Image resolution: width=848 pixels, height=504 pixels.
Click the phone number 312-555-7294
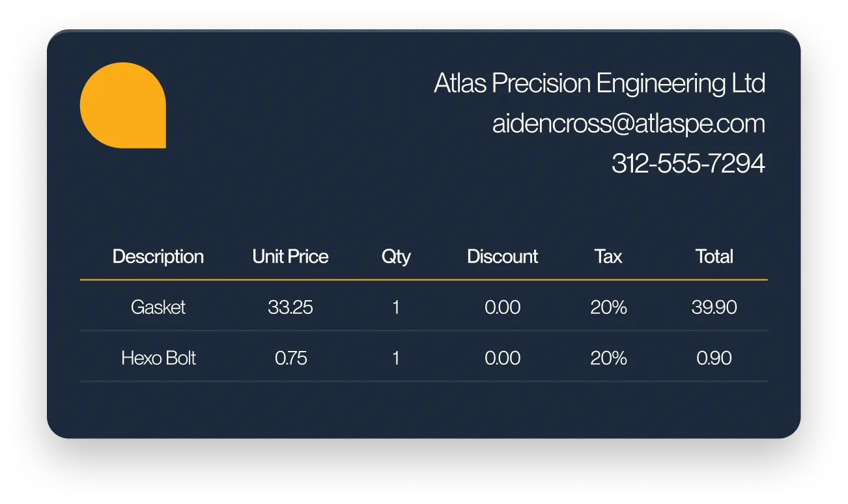(x=688, y=163)
